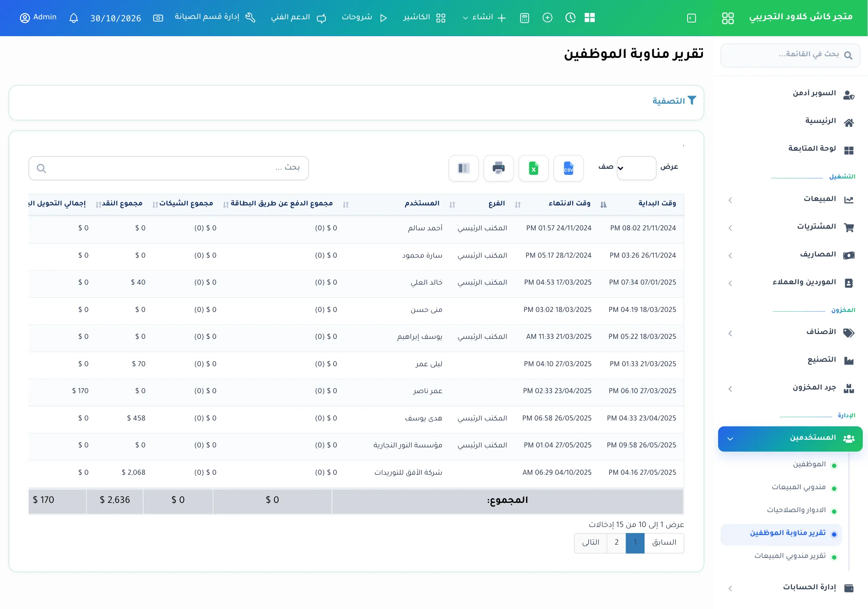Expand إدارة الحسابات sidebar menu
The height and width of the screenshot is (609, 868).
(x=790, y=588)
